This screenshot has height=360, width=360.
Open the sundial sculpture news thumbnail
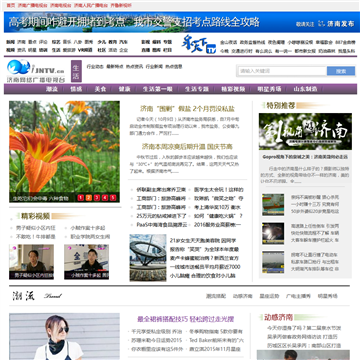coord(148,258)
